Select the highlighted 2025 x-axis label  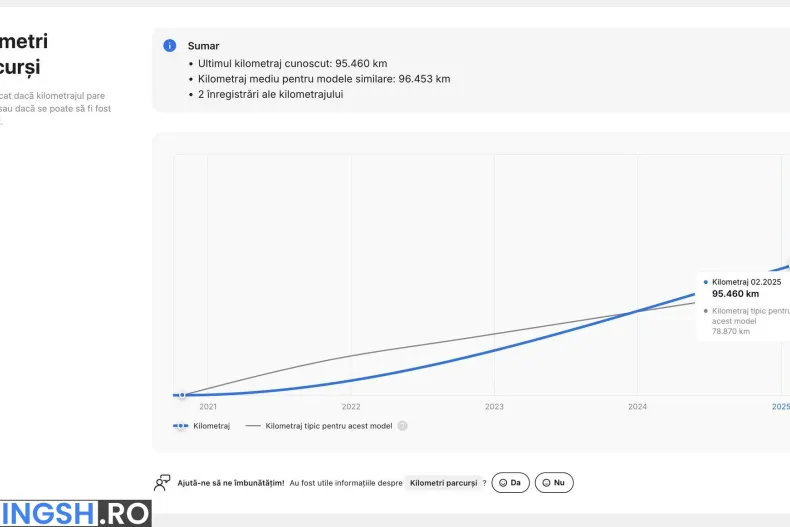click(780, 407)
